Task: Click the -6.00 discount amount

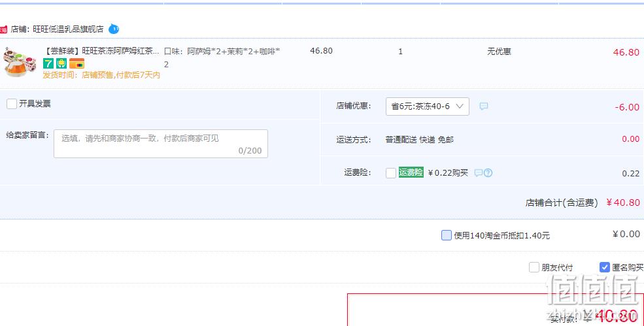Action: pos(627,107)
